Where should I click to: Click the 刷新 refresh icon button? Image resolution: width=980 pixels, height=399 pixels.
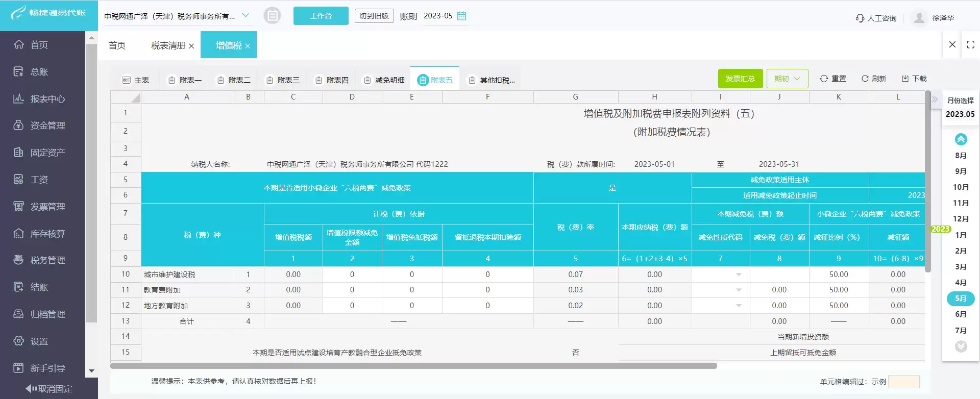[874, 79]
